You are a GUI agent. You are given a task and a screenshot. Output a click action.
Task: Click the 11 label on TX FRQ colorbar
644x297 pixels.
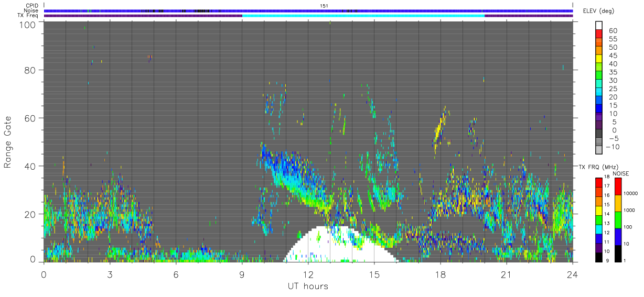click(x=607, y=242)
